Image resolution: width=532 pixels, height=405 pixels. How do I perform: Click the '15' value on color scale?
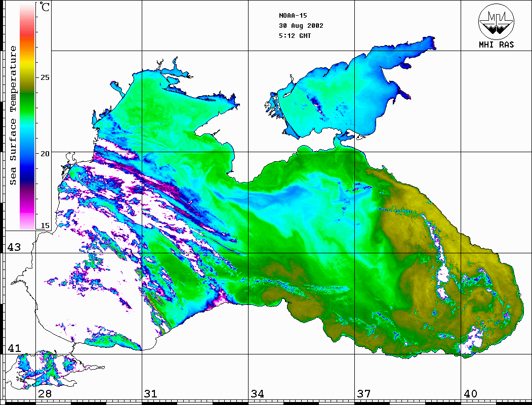point(45,226)
